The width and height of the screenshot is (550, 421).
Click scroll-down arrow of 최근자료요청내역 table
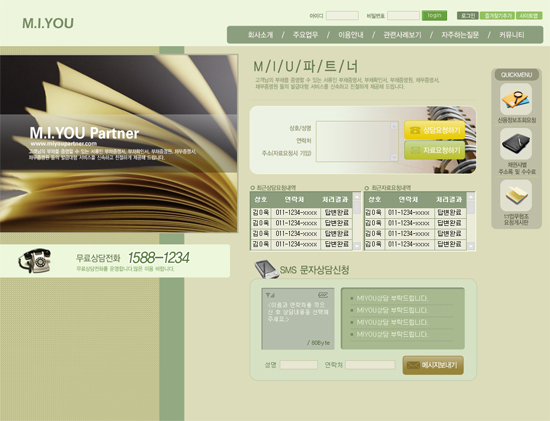[471, 246]
